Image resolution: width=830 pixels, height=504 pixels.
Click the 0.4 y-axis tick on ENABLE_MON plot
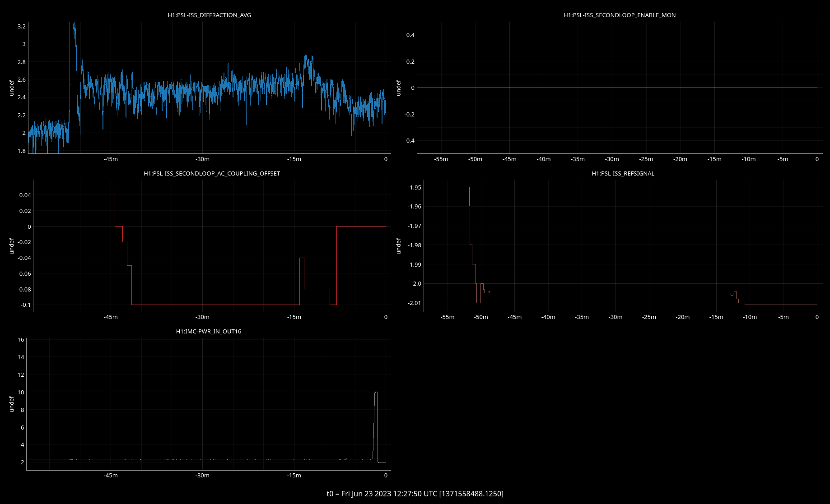point(410,35)
